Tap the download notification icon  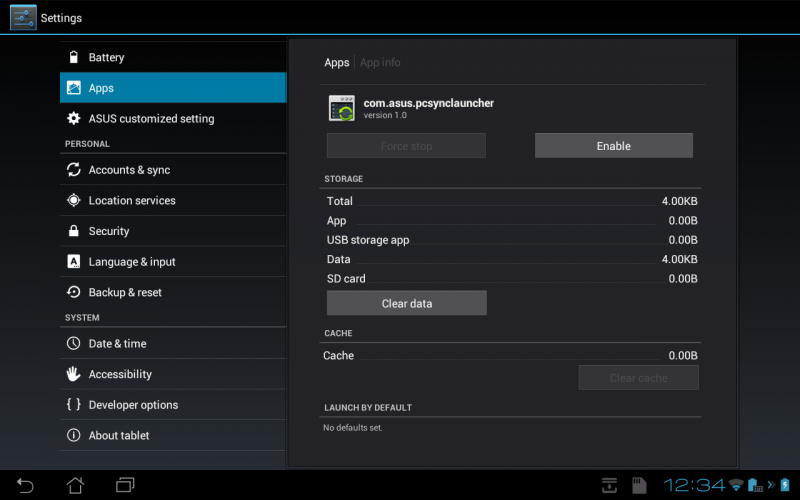click(x=609, y=485)
